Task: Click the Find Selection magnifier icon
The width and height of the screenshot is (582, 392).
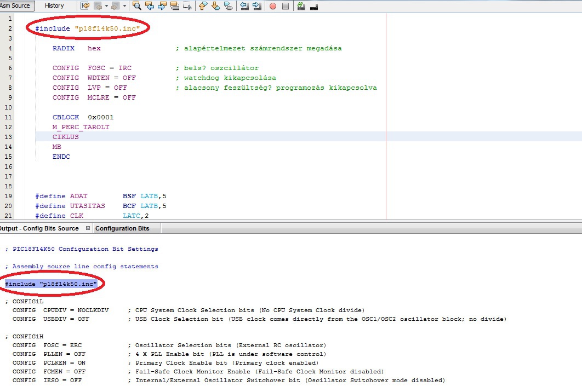Action: (137, 6)
